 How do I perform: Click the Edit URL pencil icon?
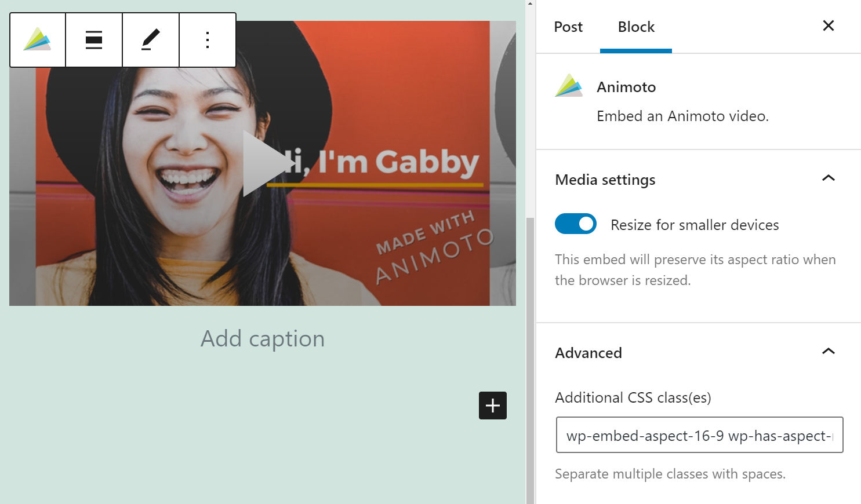point(150,40)
